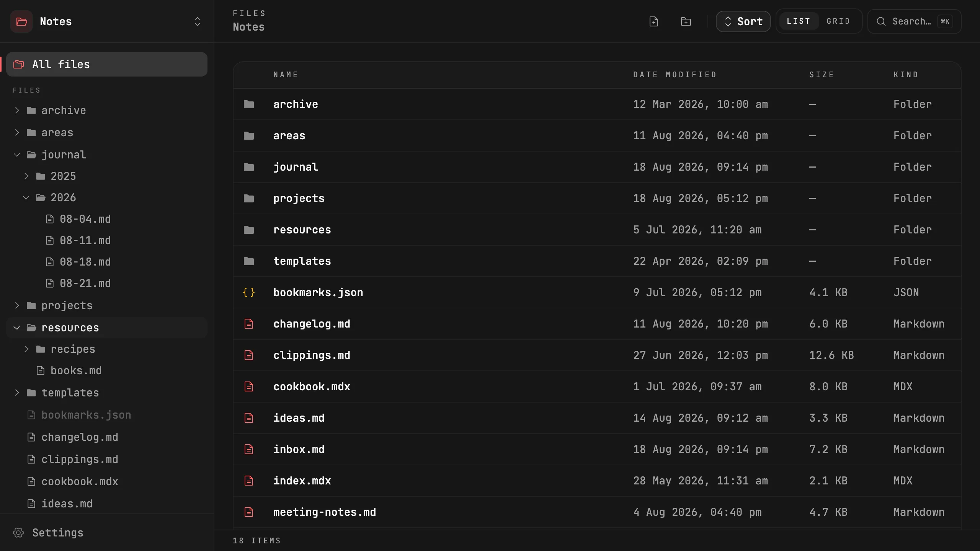Open the workspace switcher chevrons next to Notes

[x=198, y=21]
